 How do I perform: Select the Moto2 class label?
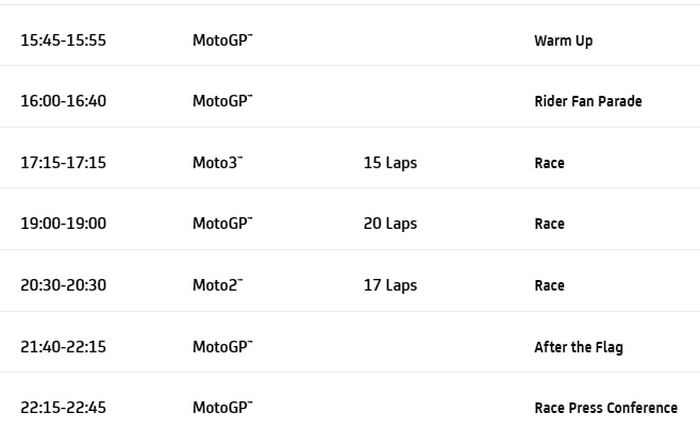[x=217, y=285]
